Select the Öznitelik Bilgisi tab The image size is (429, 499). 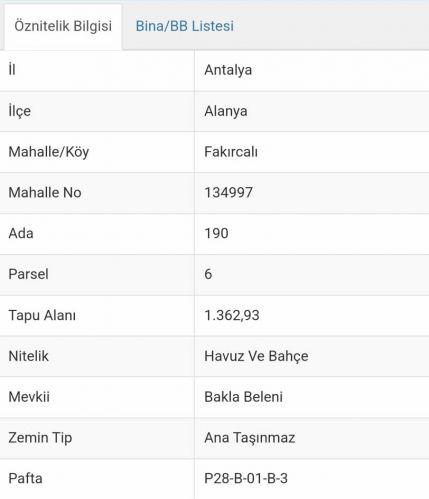pos(63,26)
